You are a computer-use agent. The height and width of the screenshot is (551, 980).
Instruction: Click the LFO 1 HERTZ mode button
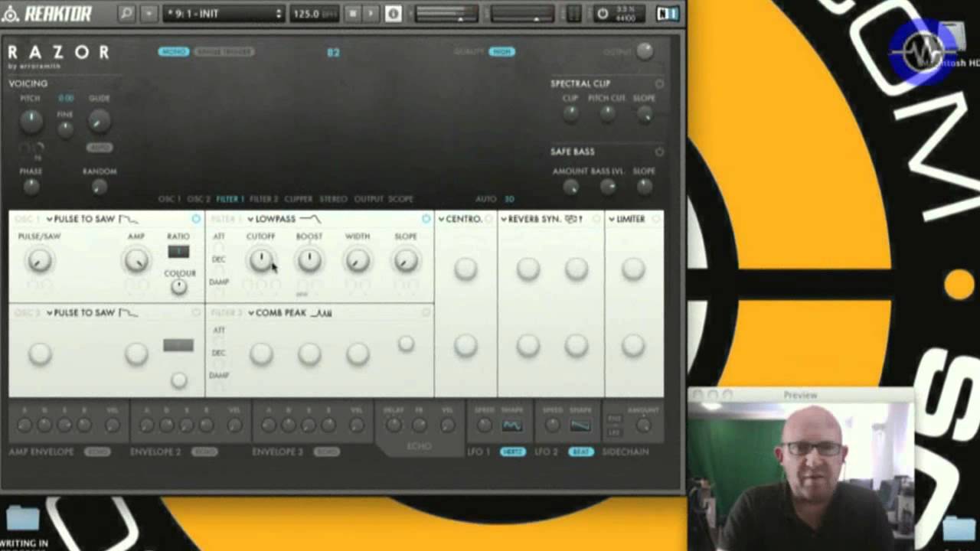point(512,452)
